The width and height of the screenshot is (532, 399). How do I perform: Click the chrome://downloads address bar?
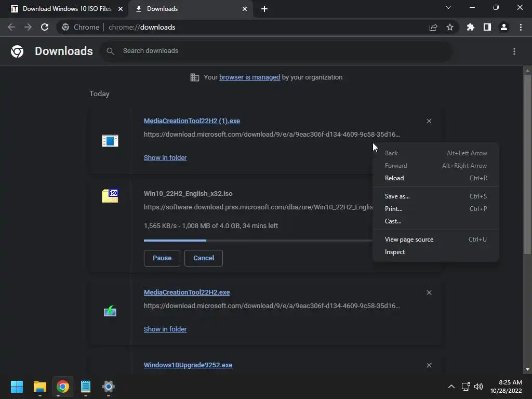tap(258, 27)
